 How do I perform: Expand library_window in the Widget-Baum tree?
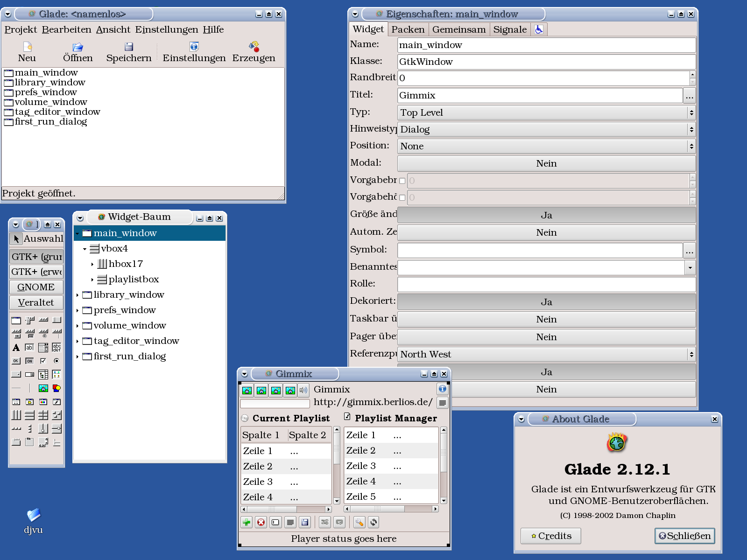coord(78,295)
